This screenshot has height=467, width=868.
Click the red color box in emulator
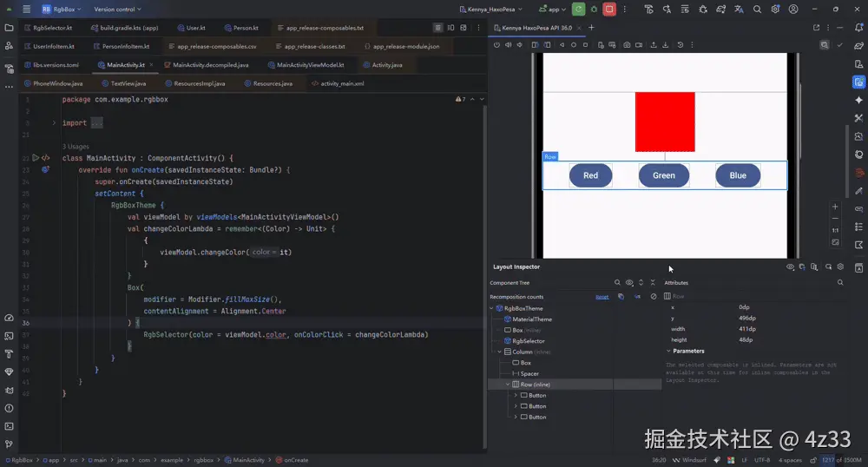pos(665,122)
